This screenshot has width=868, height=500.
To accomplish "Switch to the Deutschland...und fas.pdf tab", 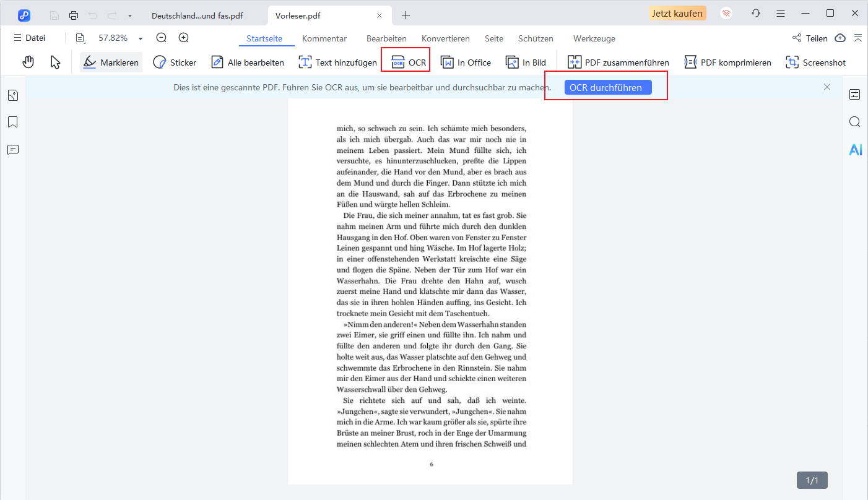I will 197,15.
